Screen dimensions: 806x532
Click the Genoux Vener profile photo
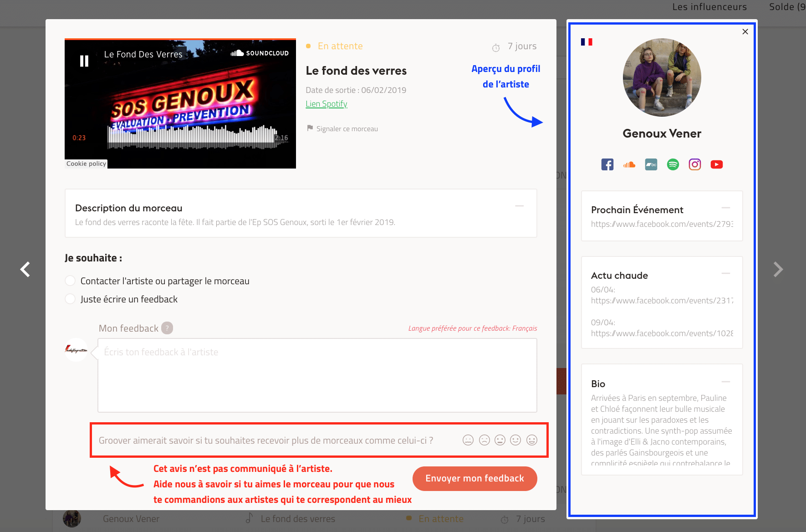pos(662,77)
